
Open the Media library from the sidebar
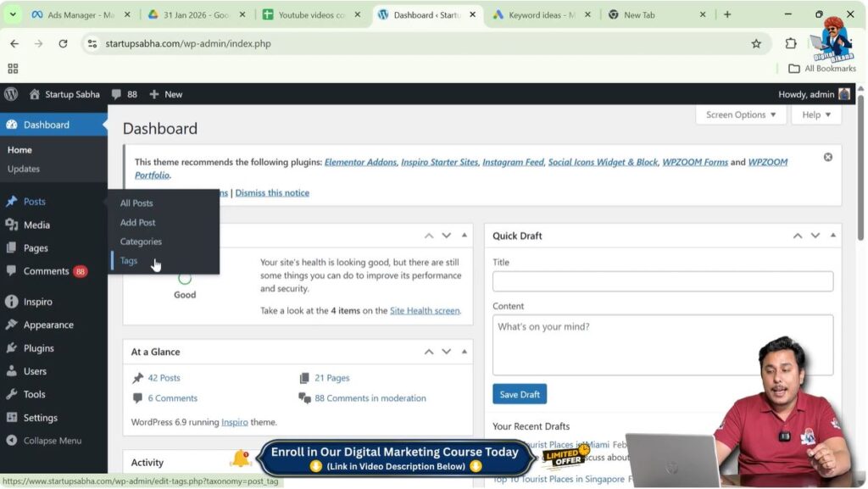tap(37, 225)
